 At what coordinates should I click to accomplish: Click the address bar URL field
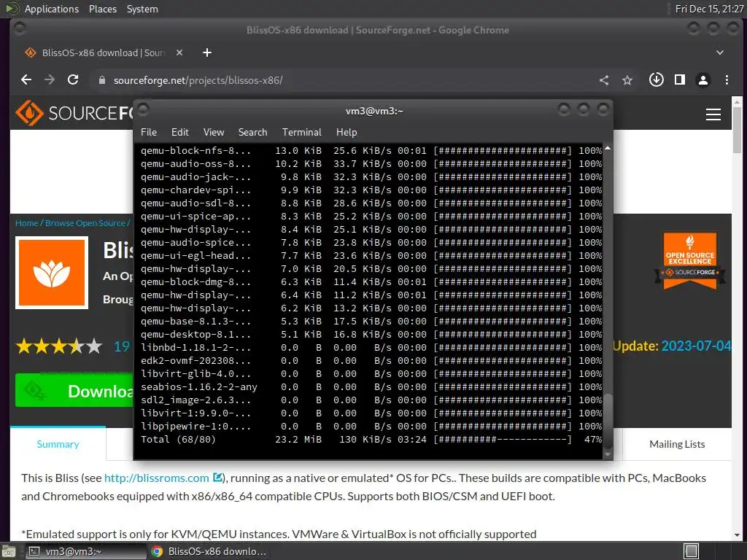coord(343,80)
